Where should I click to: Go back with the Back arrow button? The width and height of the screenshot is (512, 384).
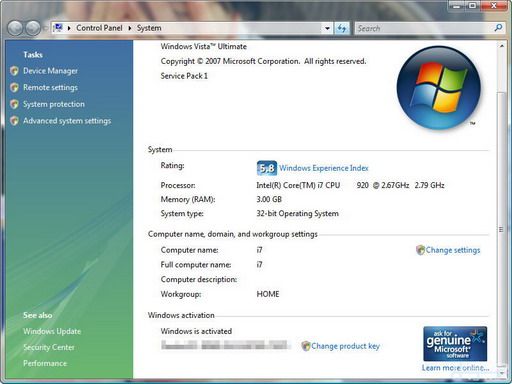15,28
